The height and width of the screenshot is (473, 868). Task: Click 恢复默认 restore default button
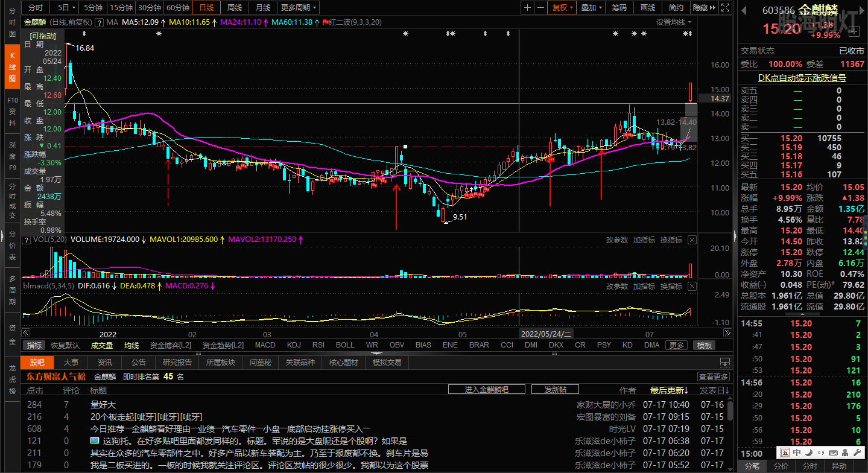(x=65, y=345)
